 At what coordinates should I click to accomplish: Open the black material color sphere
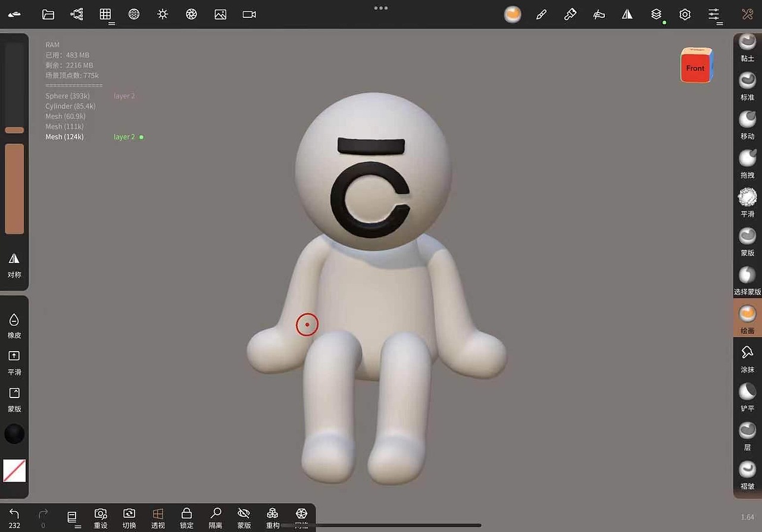click(14, 434)
